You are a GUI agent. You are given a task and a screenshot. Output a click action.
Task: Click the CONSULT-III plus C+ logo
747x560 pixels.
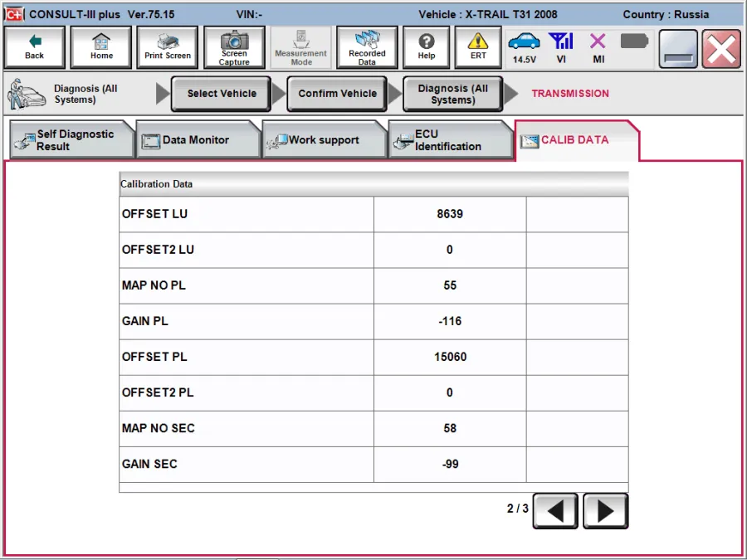(14, 14)
